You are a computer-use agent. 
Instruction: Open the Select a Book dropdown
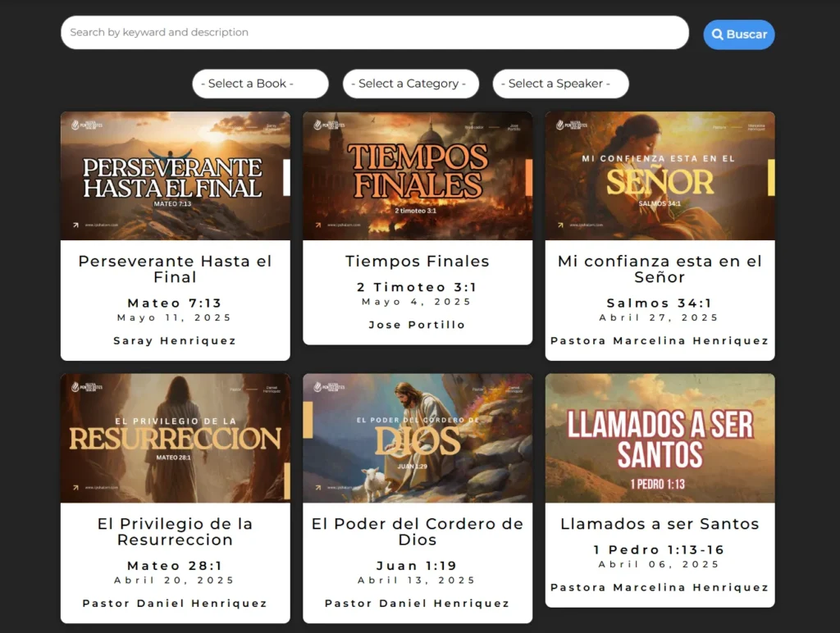260,84
